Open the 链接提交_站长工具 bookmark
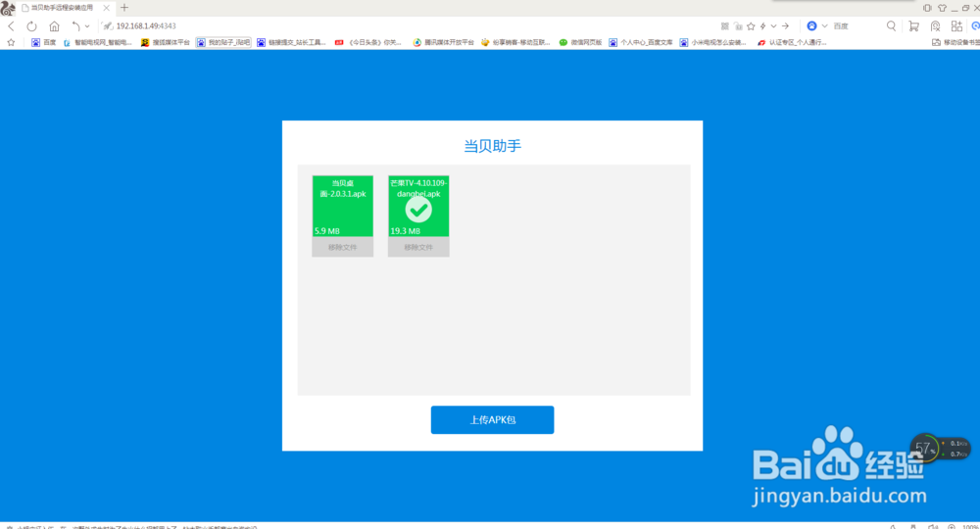980x529 pixels. 291,42
